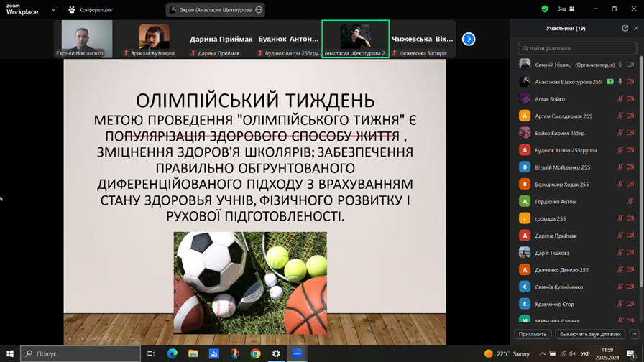Click the Microsoft Edge taskbar icon

[x=172, y=353]
